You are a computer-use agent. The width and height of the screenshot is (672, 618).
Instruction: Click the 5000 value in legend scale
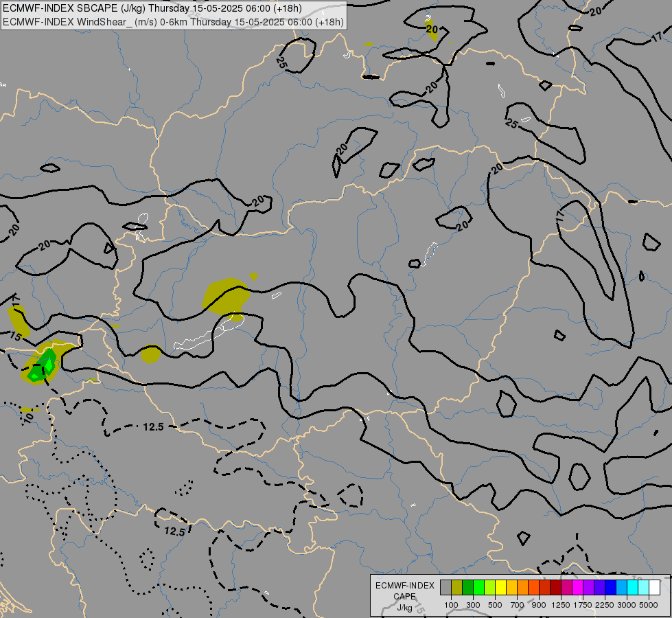[x=649, y=605]
